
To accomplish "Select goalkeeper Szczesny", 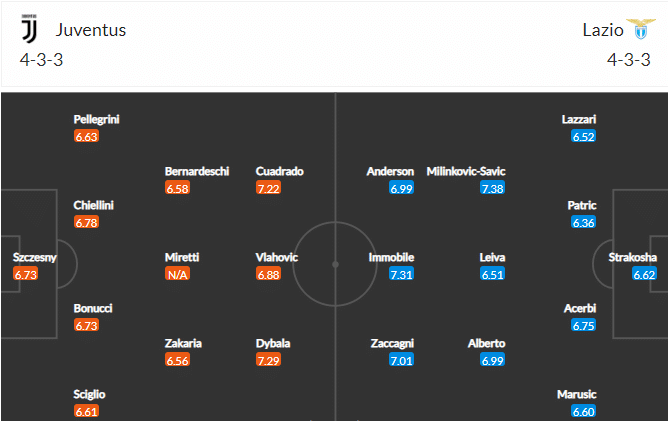I will click(35, 257).
